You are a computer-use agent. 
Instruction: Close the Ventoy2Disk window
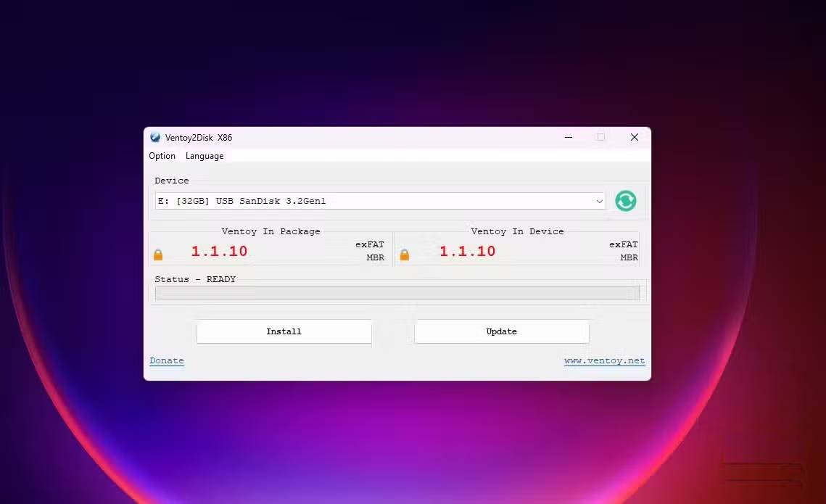point(635,137)
